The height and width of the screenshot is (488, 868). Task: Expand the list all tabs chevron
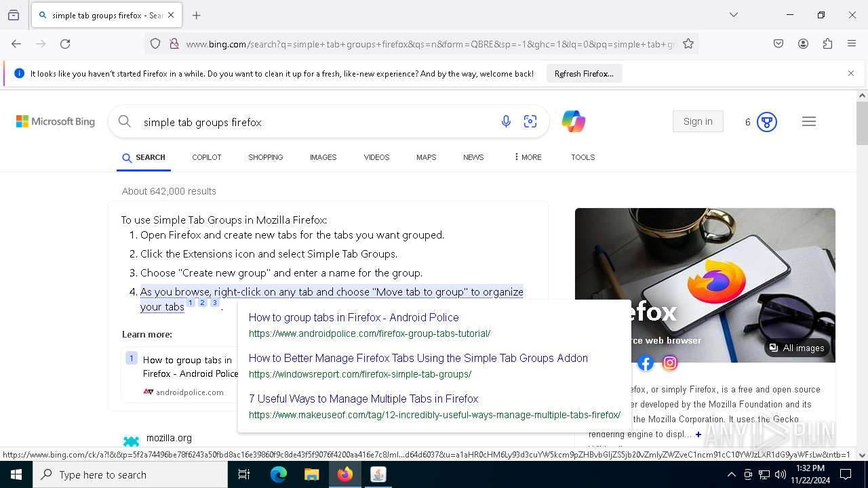pyautogui.click(x=734, y=15)
